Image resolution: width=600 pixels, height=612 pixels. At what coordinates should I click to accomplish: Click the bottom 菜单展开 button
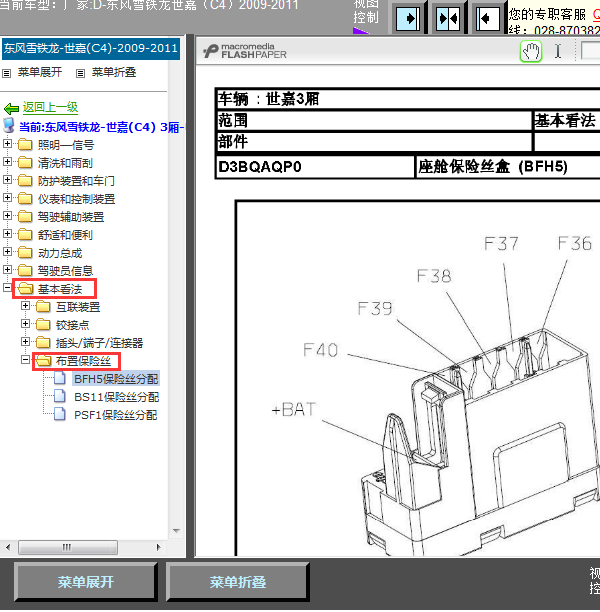pos(85,582)
